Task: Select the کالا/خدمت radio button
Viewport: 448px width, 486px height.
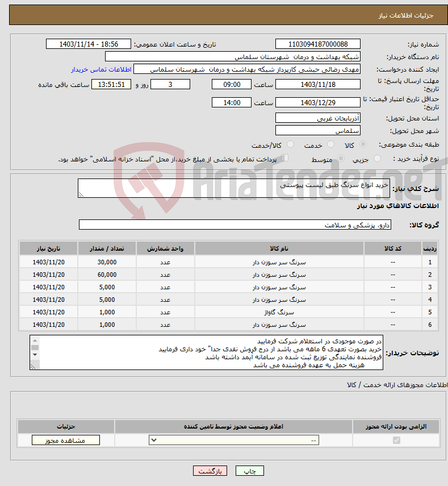Action: (x=290, y=144)
